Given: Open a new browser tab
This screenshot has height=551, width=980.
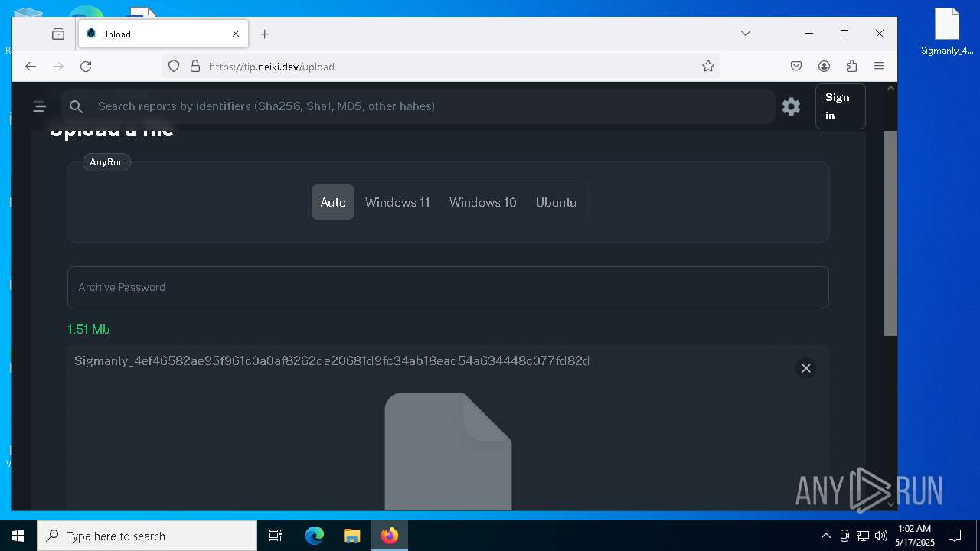Looking at the screenshot, I should [264, 34].
